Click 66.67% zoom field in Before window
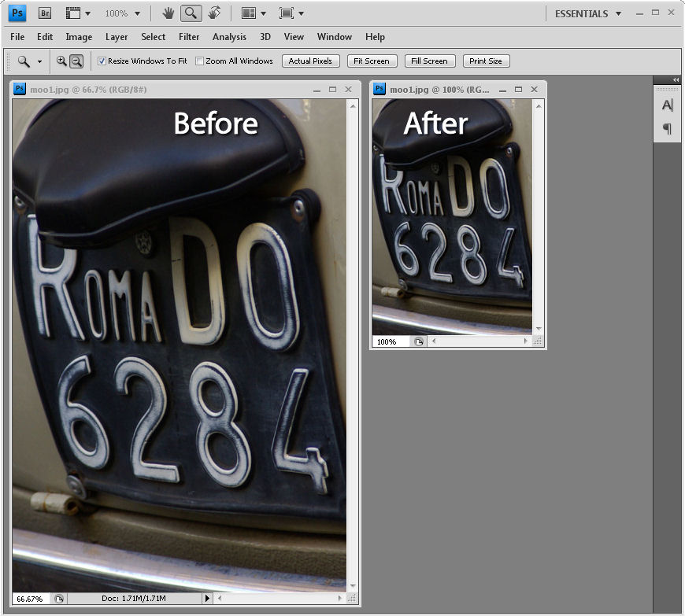 pos(30,599)
